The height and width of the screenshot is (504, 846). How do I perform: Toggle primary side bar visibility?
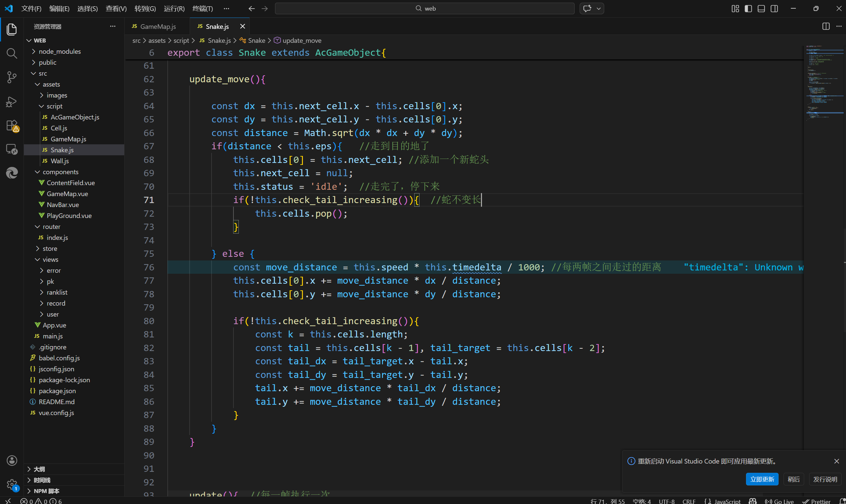pyautogui.click(x=748, y=9)
